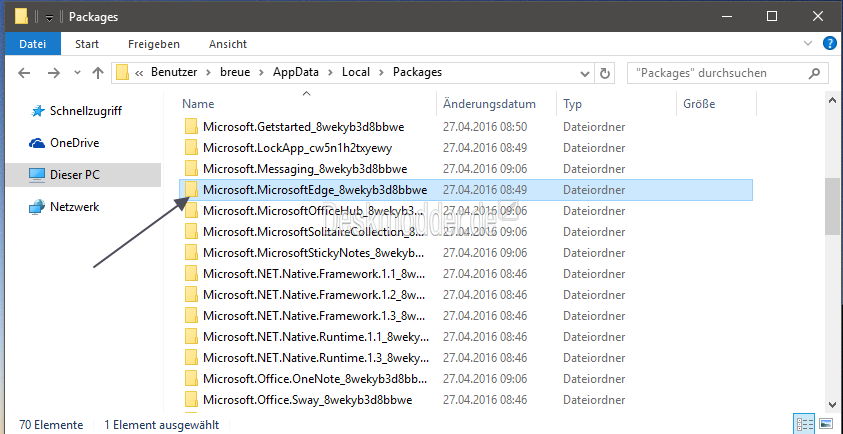843x434 pixels.
Task: Open the Microsoft.Getstarted folder icon
Action: pyautogui.click(x=191, y=126)
